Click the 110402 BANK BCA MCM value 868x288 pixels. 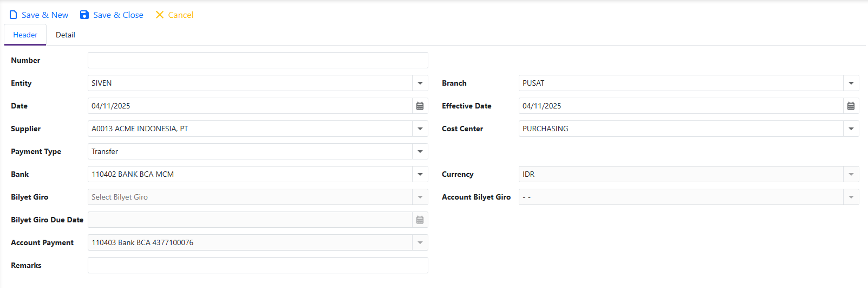tap(133, 174)
